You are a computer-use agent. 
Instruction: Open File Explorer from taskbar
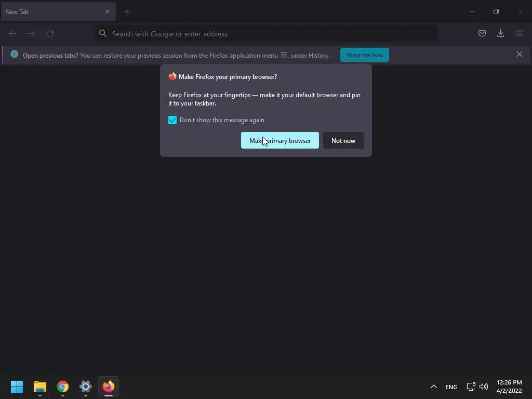click(39, 387)
